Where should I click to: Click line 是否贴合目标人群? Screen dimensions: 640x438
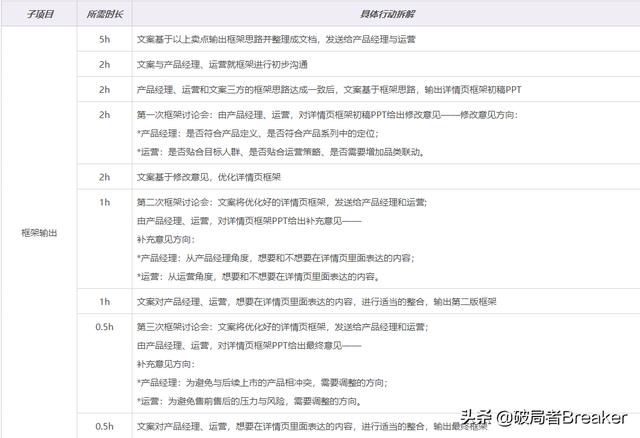[281, 152]
